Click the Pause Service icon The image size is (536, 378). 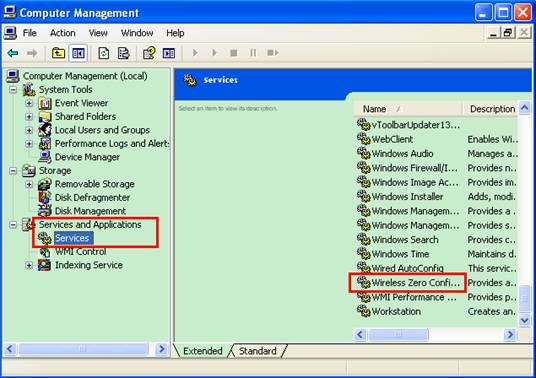253,53
